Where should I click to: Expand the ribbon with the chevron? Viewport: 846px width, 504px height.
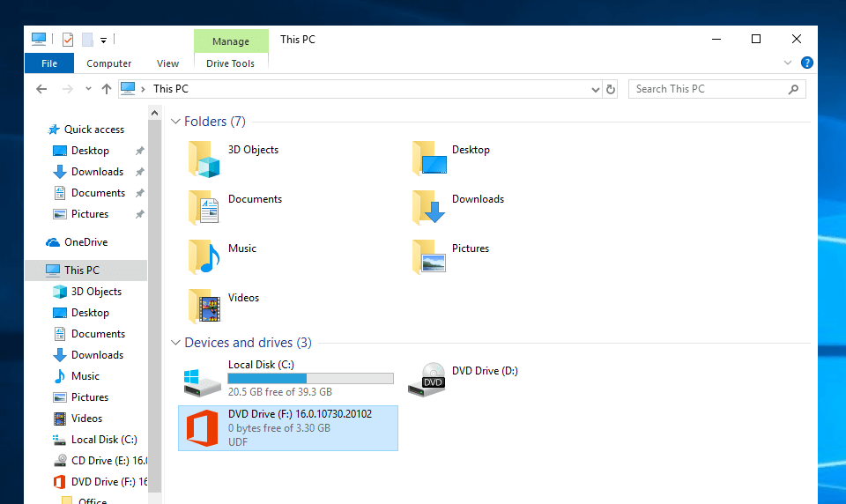(788, 63)
